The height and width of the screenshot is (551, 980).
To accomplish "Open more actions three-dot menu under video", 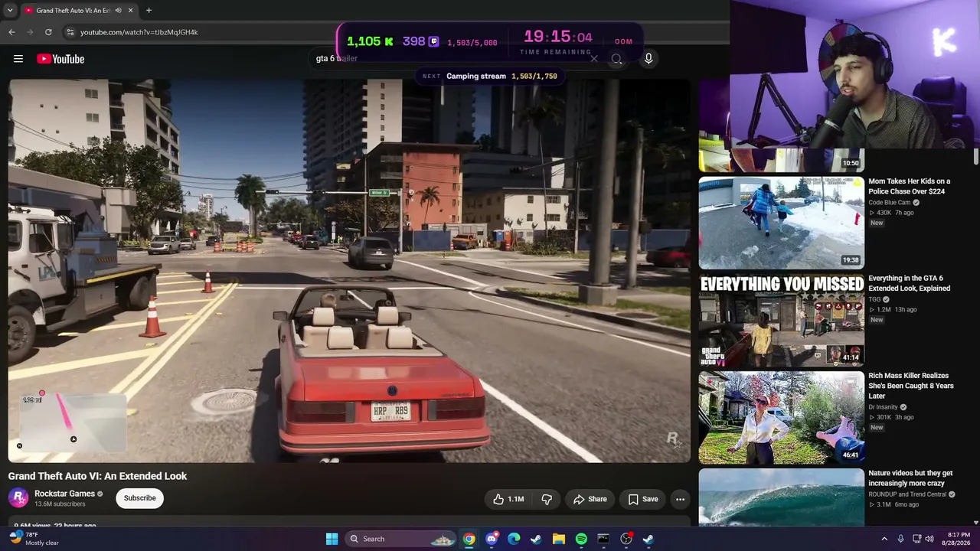I will point(680,499).
